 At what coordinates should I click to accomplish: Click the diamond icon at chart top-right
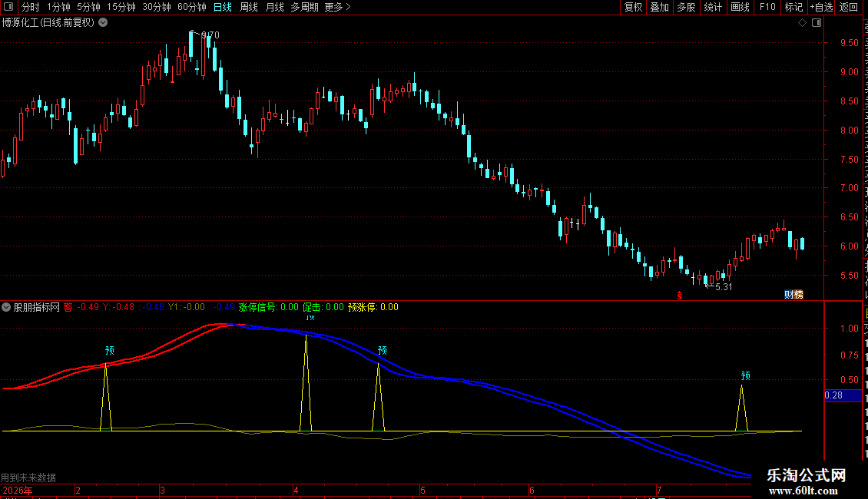pos(802,23)
